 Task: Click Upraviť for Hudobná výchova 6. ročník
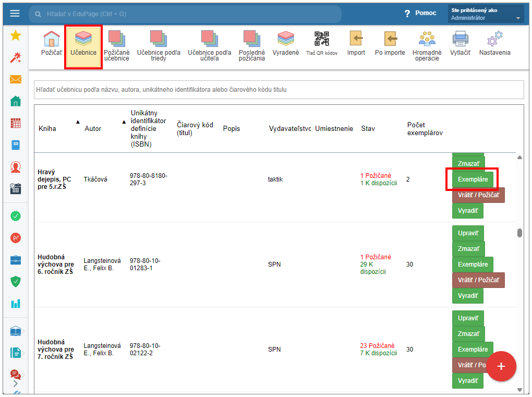[468, 233]
